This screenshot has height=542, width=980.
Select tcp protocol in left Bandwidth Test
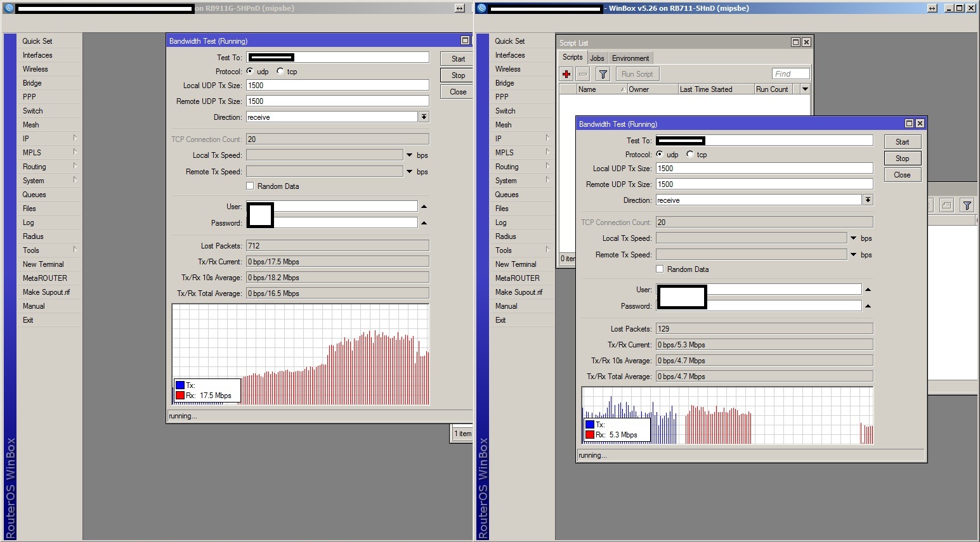click(280, 71)
